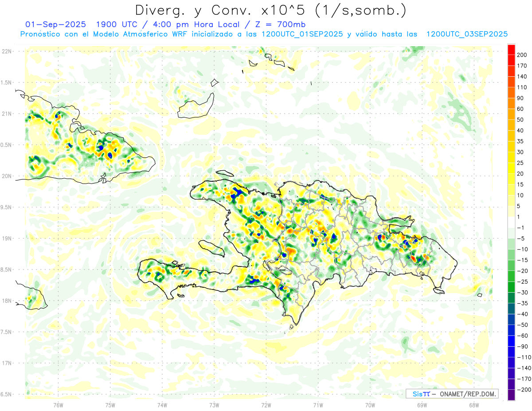
Task: Click the "18N" latitude label
Action: pos(7,301)
